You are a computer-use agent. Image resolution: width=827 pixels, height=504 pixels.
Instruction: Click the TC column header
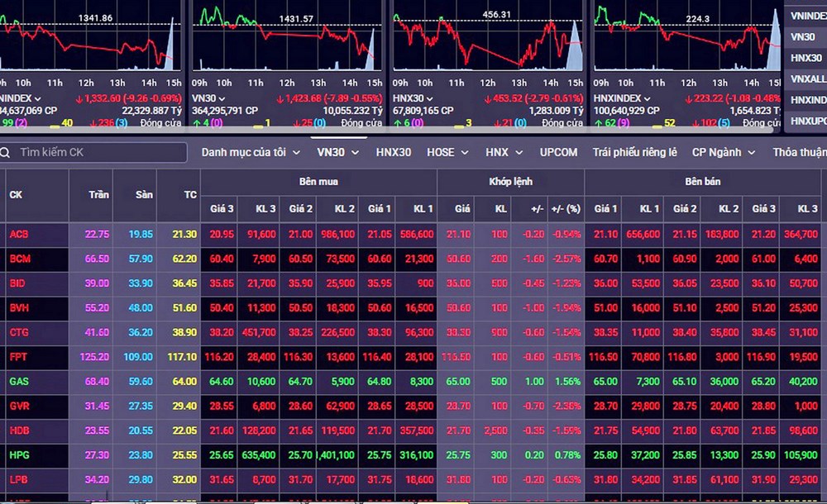[179, 195]
